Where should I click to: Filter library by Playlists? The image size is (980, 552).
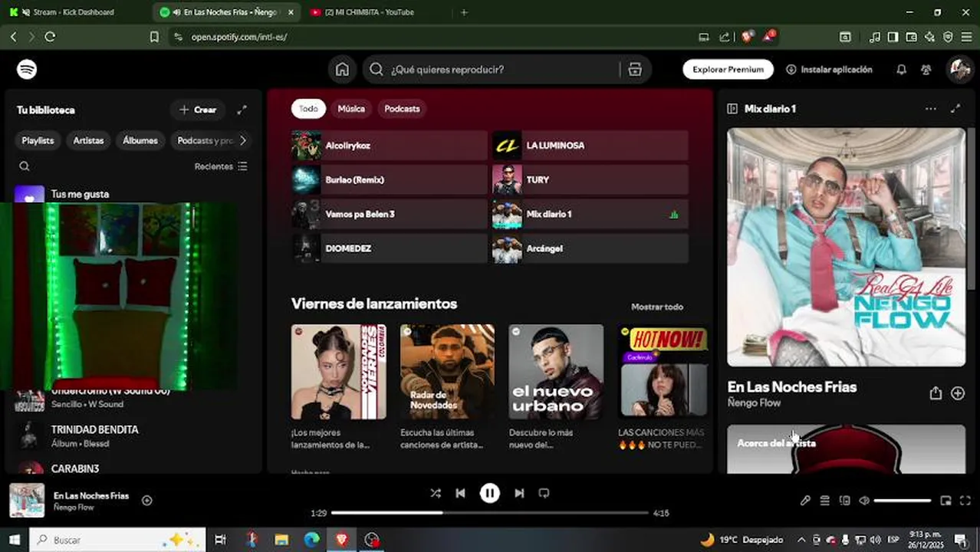pos(38,140)
